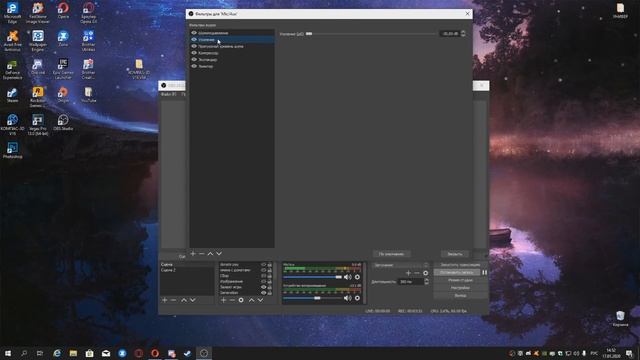Open the Файл menu in OBS window
This screenshot has height=360, width=640.
coord(168,94)
